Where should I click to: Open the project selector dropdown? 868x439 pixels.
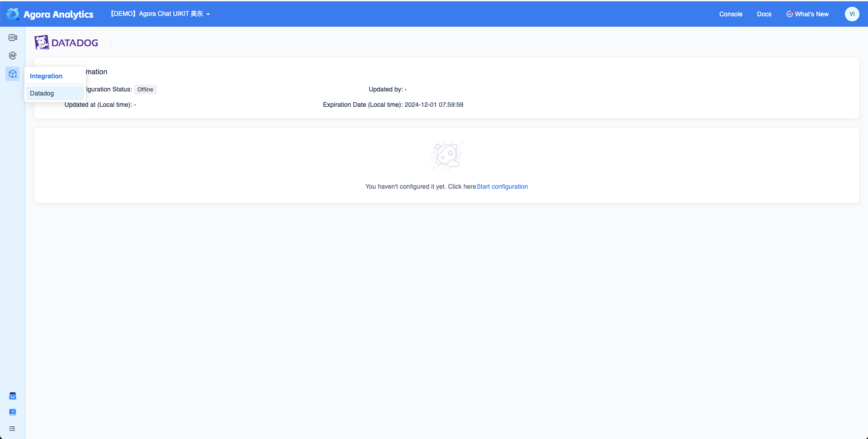coord(160,14)
